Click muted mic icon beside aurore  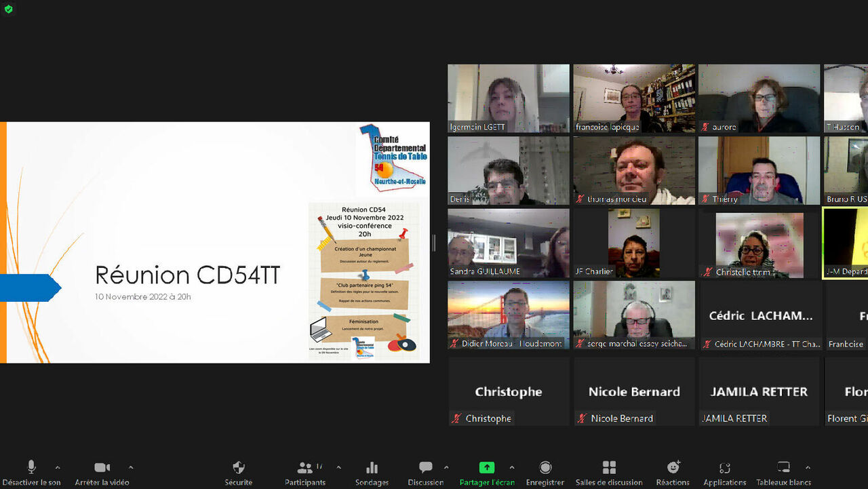pyautogui.click(x=706, y=127)
